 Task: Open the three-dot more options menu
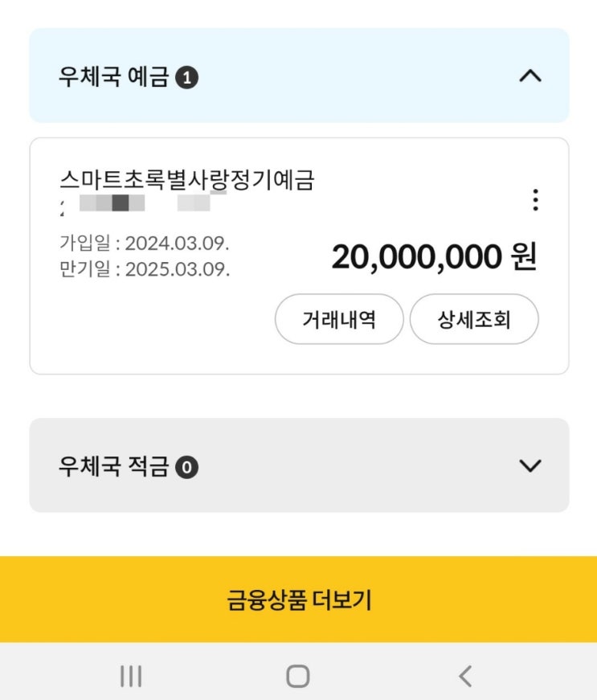[536, 200]
